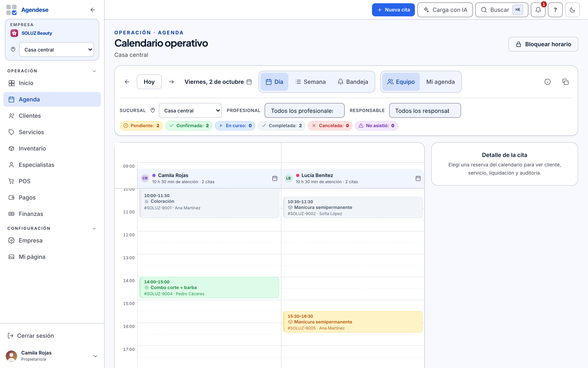Open date picker calendar icon beside Viernes

pyautogui.click(x=249, y=82)
